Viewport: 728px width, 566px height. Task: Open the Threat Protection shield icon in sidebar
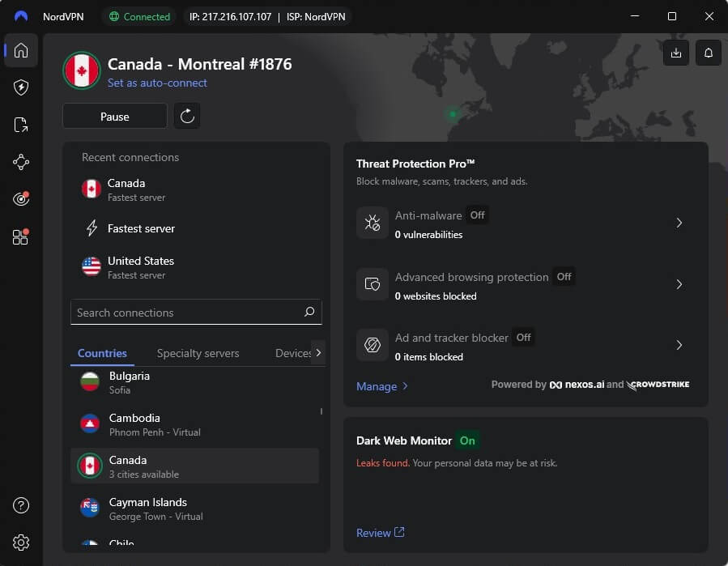(20, 87)
